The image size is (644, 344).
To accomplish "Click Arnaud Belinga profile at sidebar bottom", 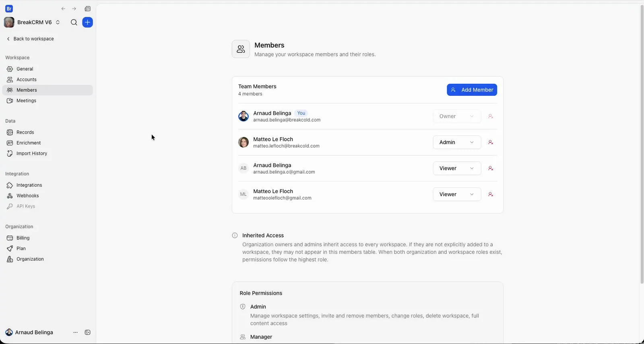I will click(x=29, y=333).
